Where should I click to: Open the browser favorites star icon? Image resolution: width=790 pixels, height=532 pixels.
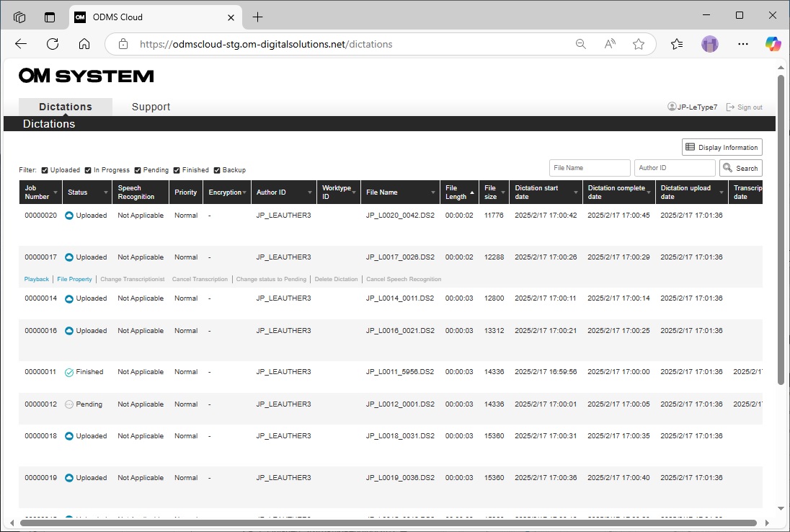[x=639, y=44]
